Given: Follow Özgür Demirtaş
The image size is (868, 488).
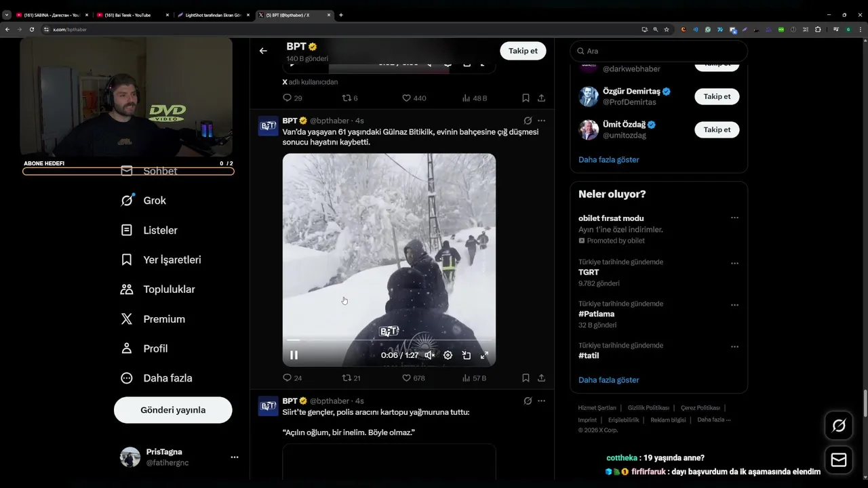Looking at the screenshot, I should point(717,97).
